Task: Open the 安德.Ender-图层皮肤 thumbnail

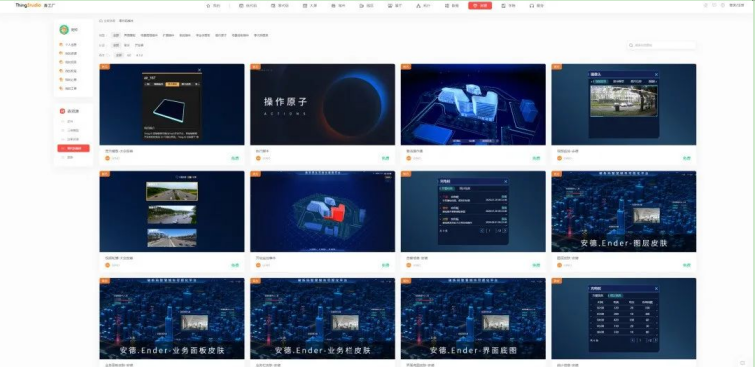Action: coord(624,211)
